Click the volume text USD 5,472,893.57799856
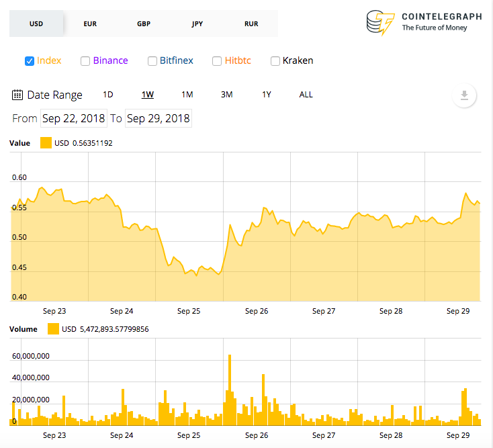Image resolution: width=493 pixels, height=448 pixels. 105,329
